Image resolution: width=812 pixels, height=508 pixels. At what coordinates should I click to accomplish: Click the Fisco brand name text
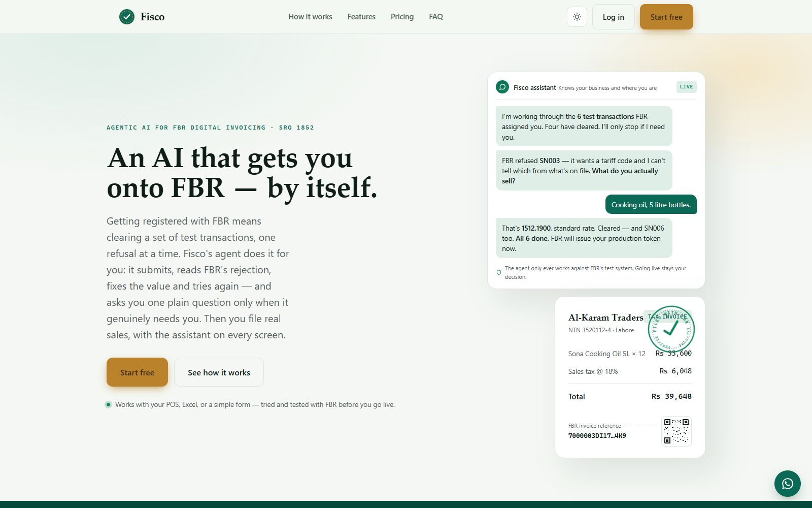click(152, 17)
